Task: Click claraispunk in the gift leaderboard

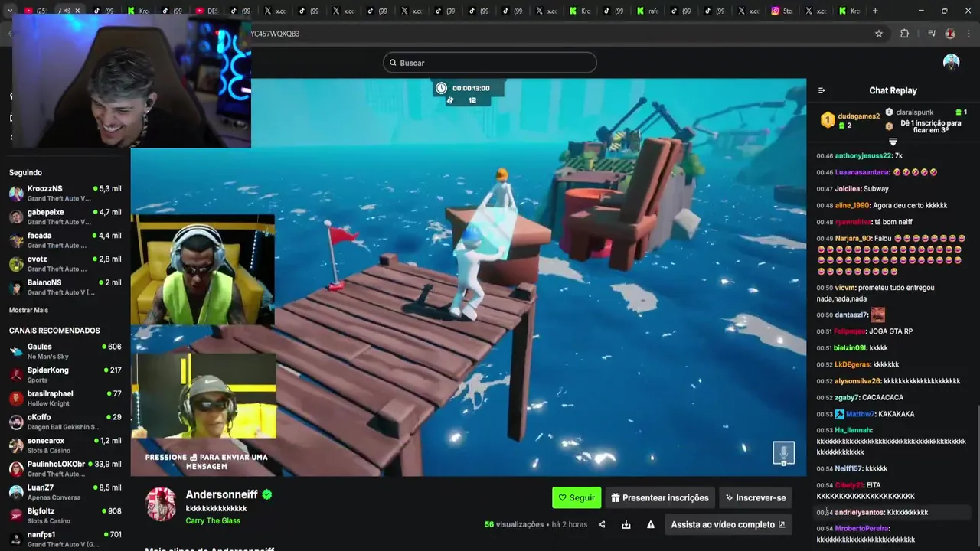Action: click(914, 112)
